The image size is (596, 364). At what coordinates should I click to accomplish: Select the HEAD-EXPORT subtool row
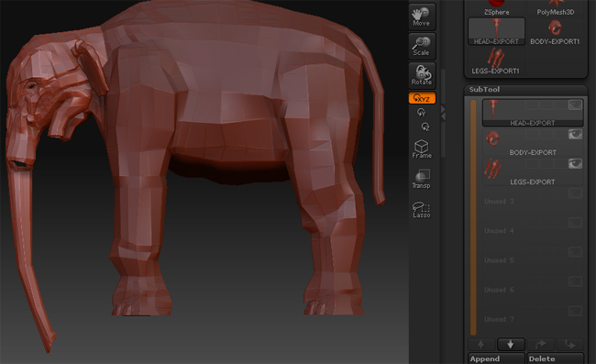(x=533, y=113)
